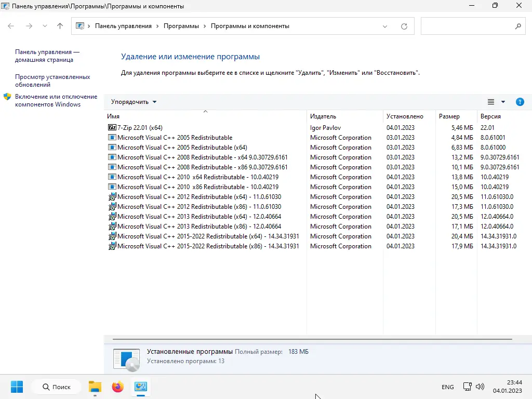Click the size value 20,4 МБ
Viewport: 532px width, 399px height.
pos(462,236)
